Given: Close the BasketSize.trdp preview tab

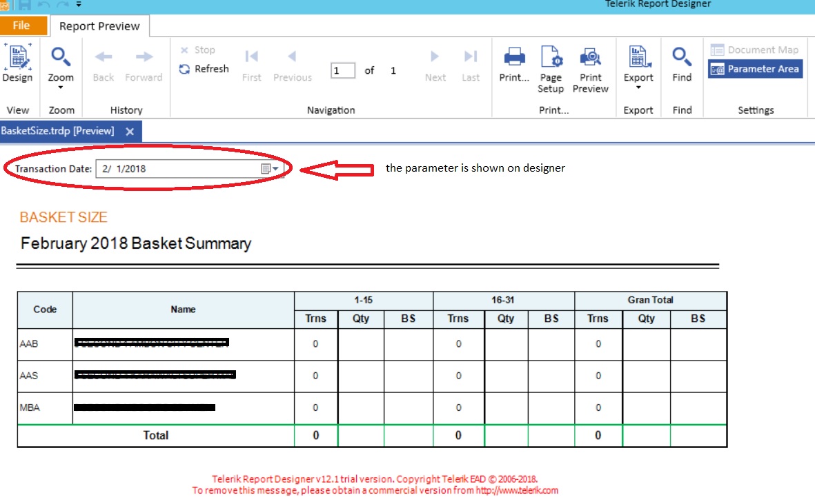Looking at the screenshot, I should (x=130, y=131).
